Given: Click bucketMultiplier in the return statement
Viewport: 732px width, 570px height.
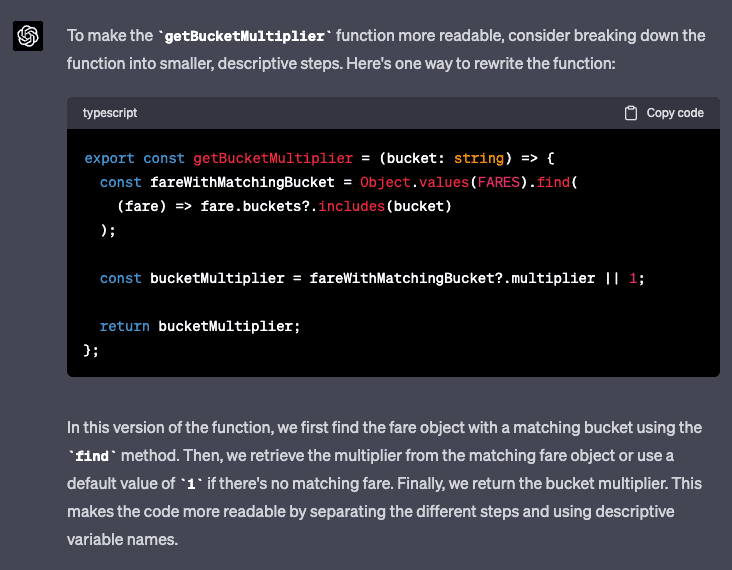Looking at the screenshot, I should tap(229, 326).
